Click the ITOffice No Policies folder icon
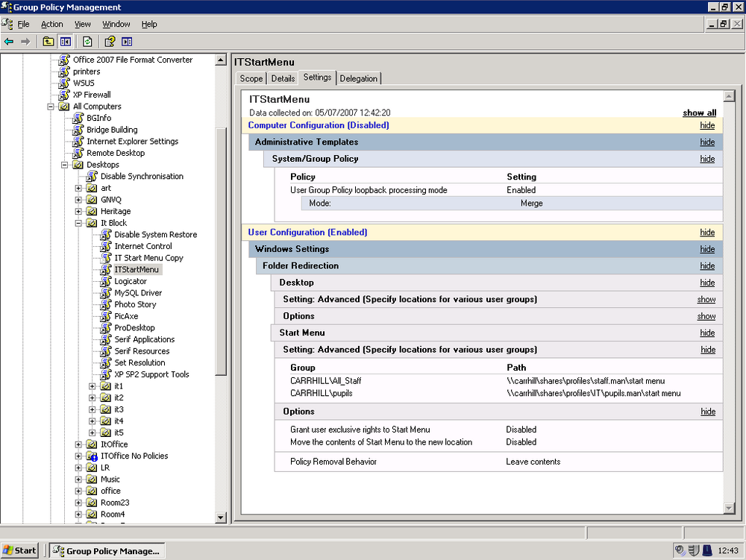The image size is (746, 560). 92,456
